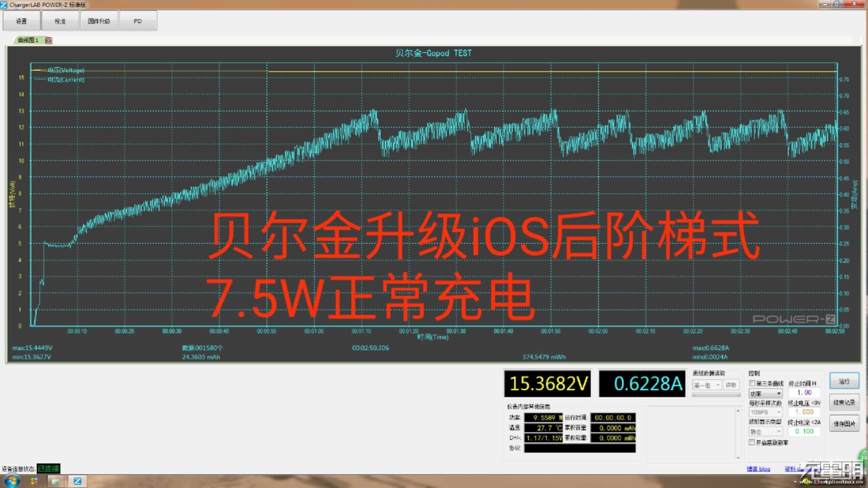Click the 374.5479 mWh energy statistic
This screenshot has height=488, width=868.
(x=544, y=357)
